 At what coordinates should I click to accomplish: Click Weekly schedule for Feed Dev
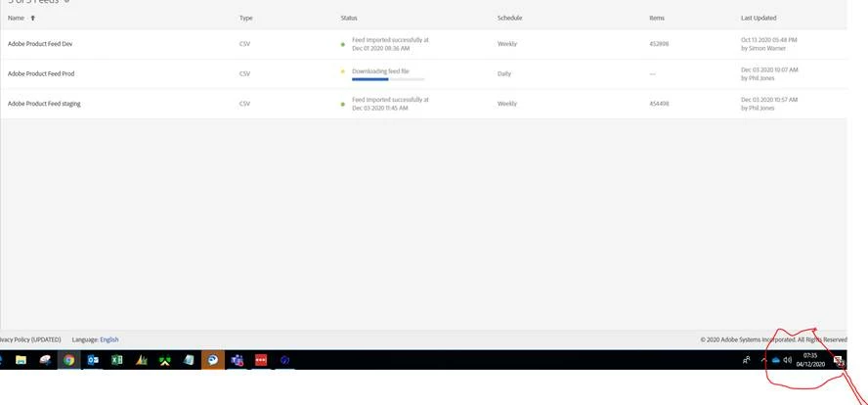tap(506, 44)
